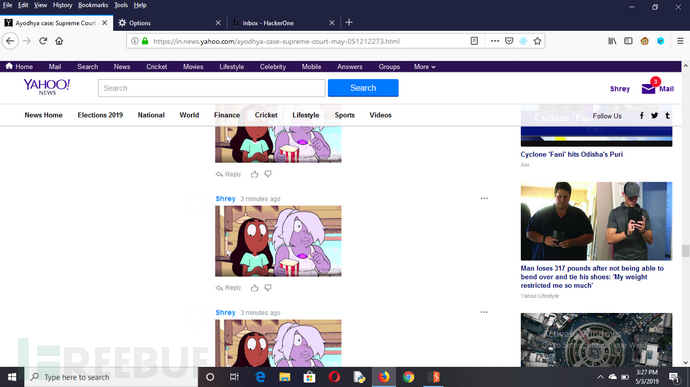
Task: Save page to Pocket icon
Action: click(509, 41)
